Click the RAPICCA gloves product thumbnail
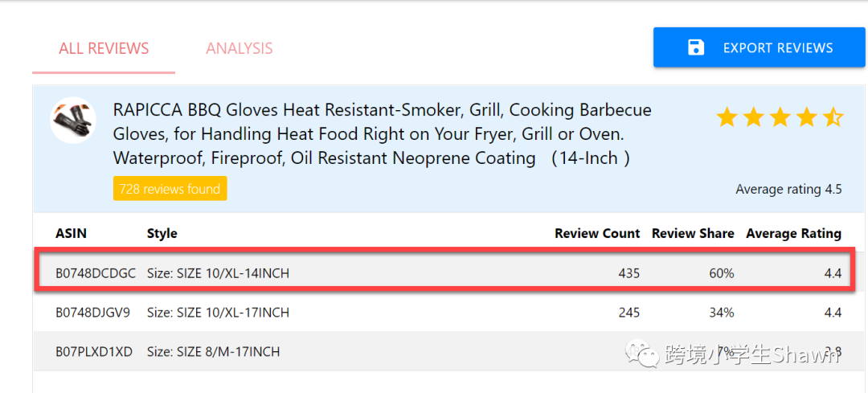This screenshot has width=868, height=393. 73,121
